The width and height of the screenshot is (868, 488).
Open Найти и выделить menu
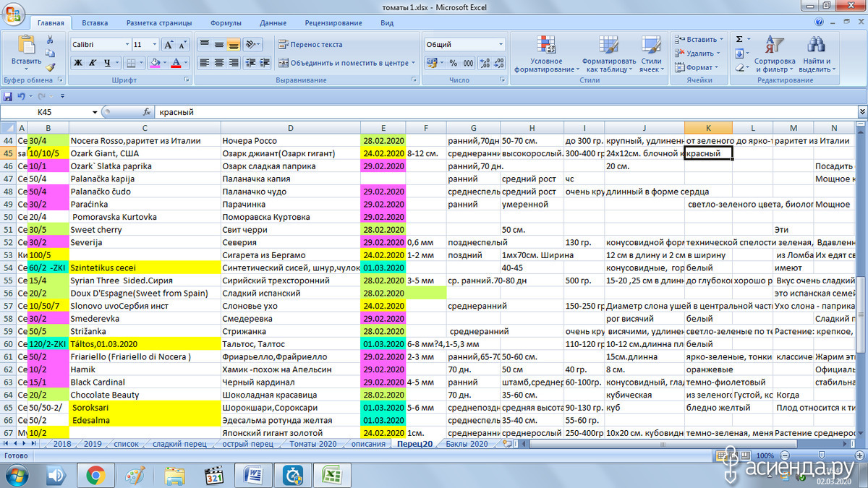click(817, 53)
